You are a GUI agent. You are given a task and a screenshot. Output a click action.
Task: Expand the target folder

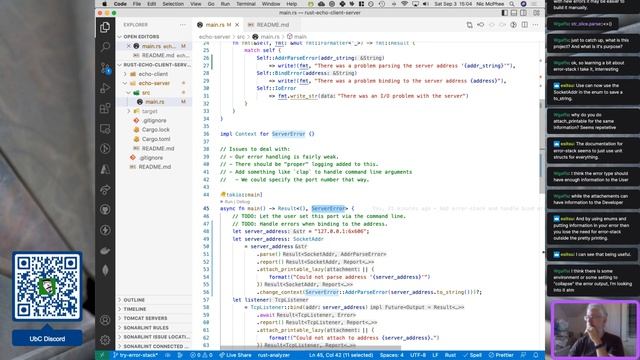pos(154,111)
